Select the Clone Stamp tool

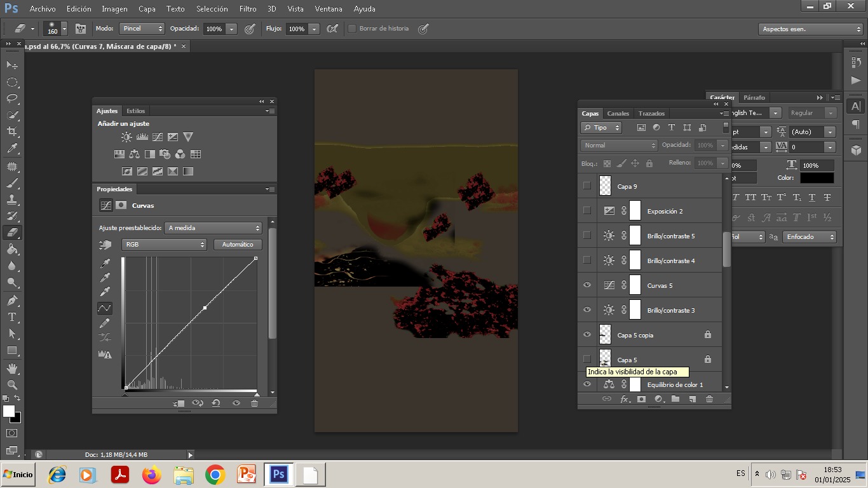(x=12, y=200)
